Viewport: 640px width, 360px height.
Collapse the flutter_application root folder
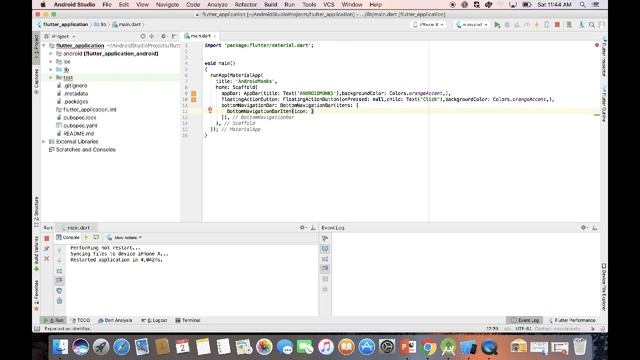(44, 46)
